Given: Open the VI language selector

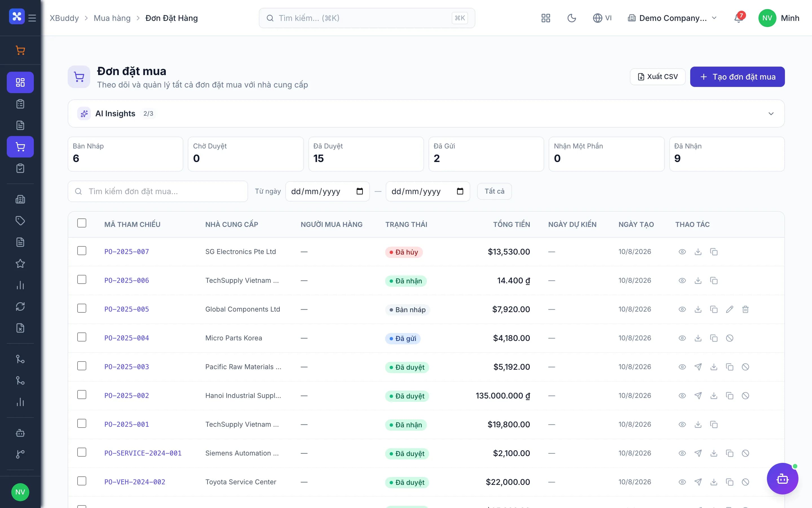Looking at the screenshot, I should point(602,18).
